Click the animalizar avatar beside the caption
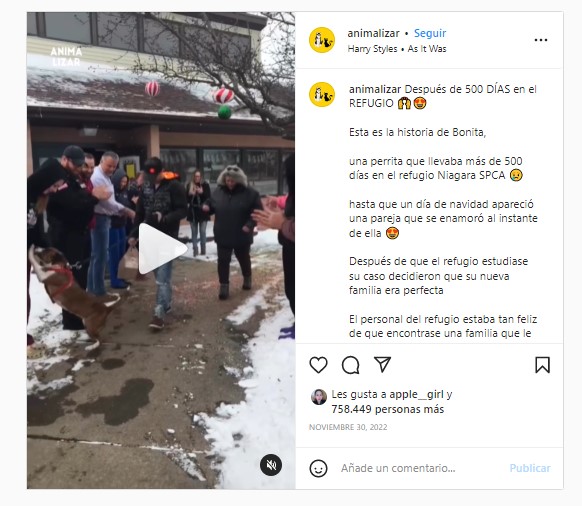Image resolution: width=582 pixels, height=506 pixels. (322, 94)
